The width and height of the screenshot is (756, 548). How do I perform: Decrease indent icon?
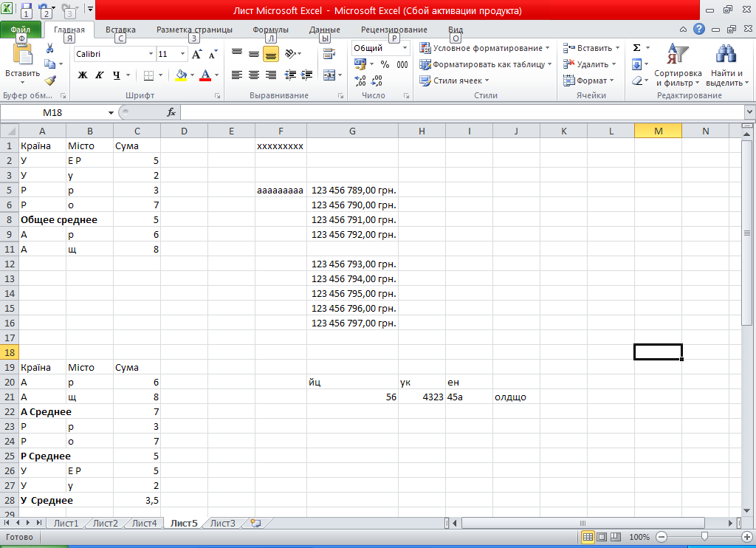click(x=290, y=75)
